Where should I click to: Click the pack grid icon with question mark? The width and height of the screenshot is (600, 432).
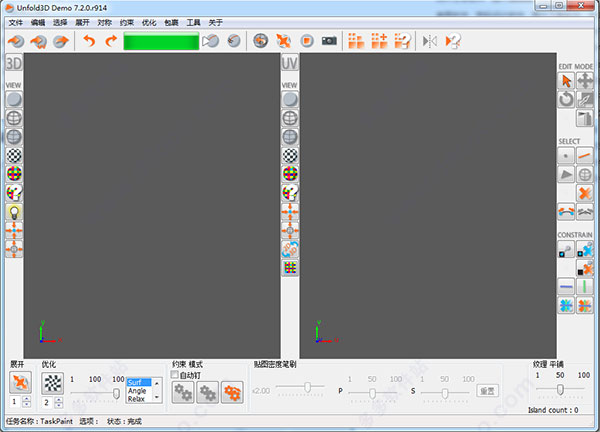(x=403, y=41)
